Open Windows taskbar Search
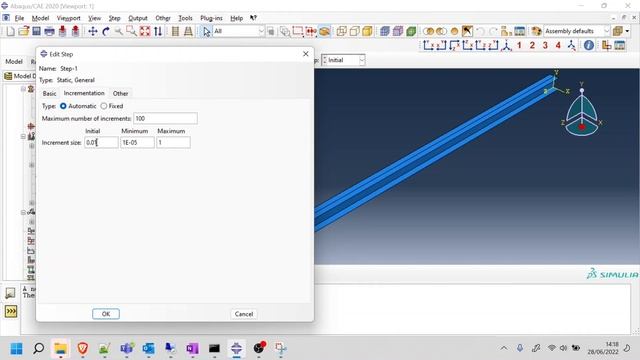 [x=38, y=348]
